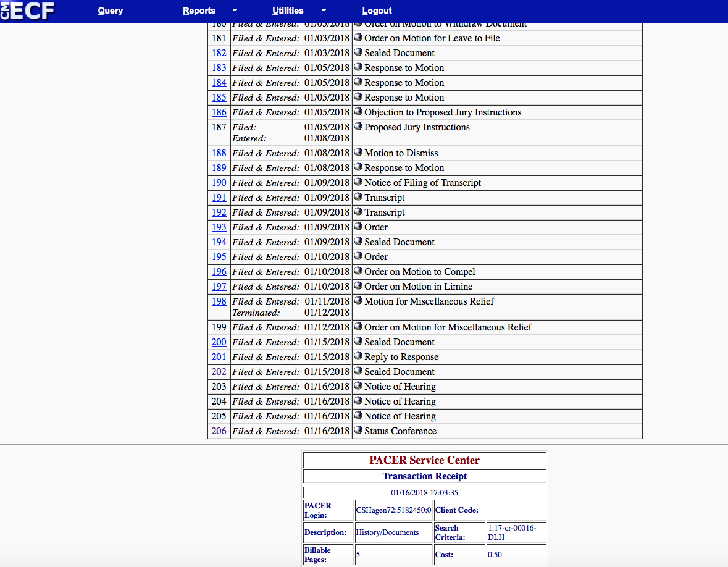Screen dimensions: 728x567
Task: Open docket document link 195
Action: click(x=219, y=258)
